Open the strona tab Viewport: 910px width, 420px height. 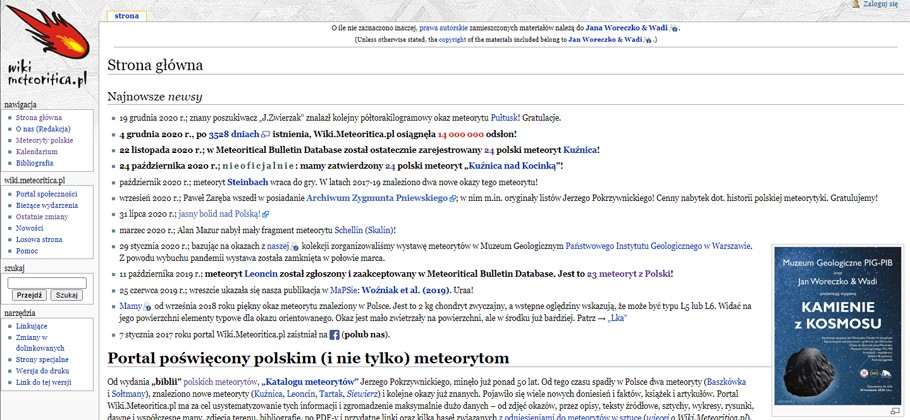click(127, 16)
